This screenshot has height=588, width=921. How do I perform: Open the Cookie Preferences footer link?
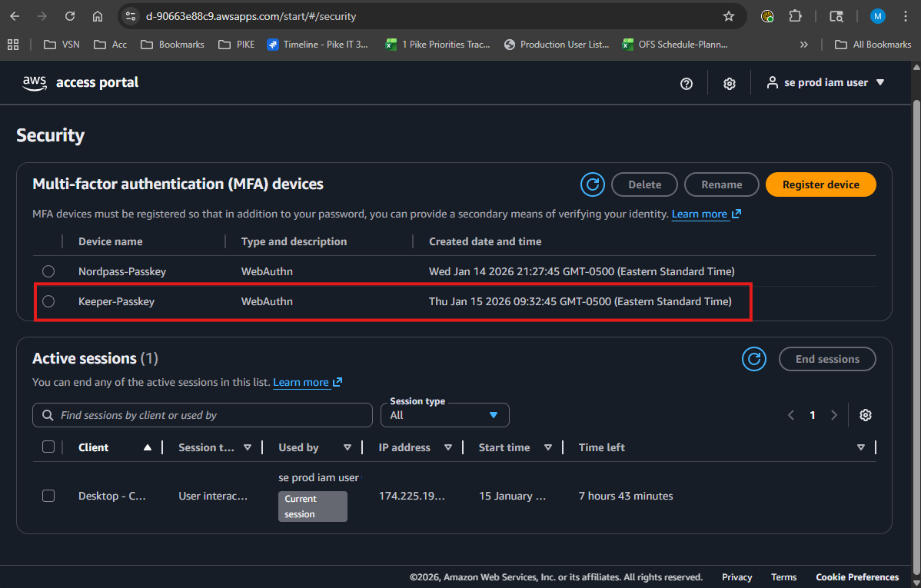857,576
